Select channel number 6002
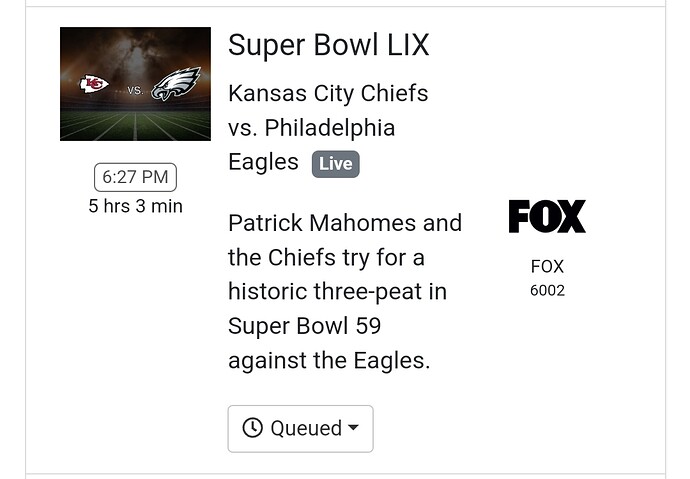Screen dimensions: 690x479 (x=547, y=290)
